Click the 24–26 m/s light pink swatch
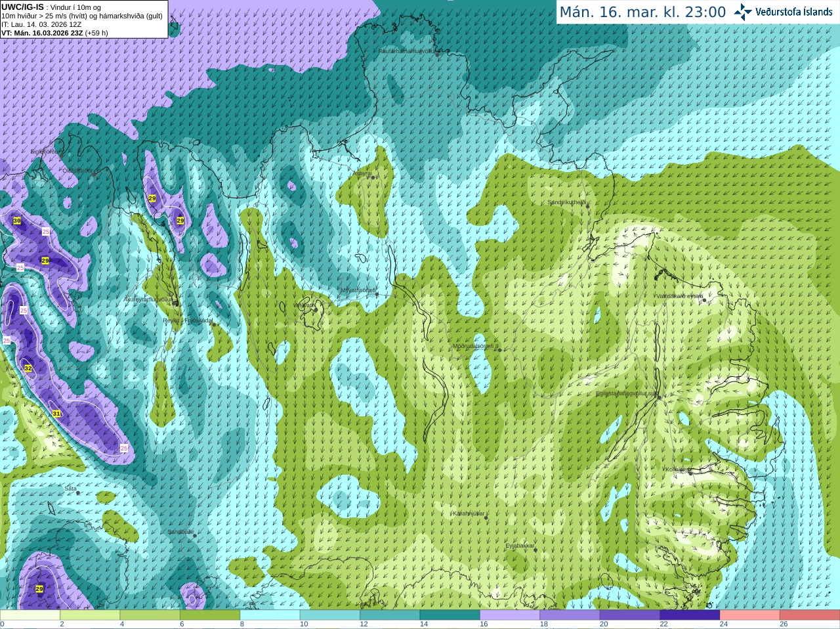The height and width of the screenshot is (629, 840). click(x=749, y=615)
